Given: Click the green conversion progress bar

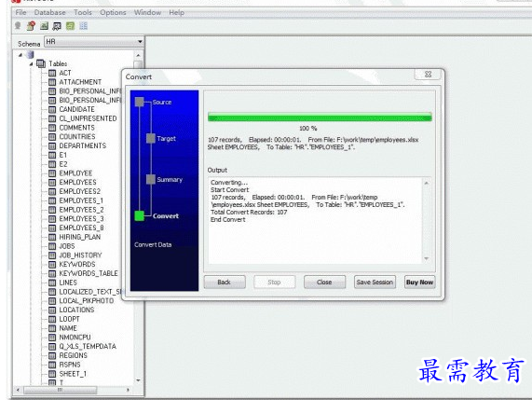Looking at the screenshot, I should pyautogui.click(x=320, y=117).
